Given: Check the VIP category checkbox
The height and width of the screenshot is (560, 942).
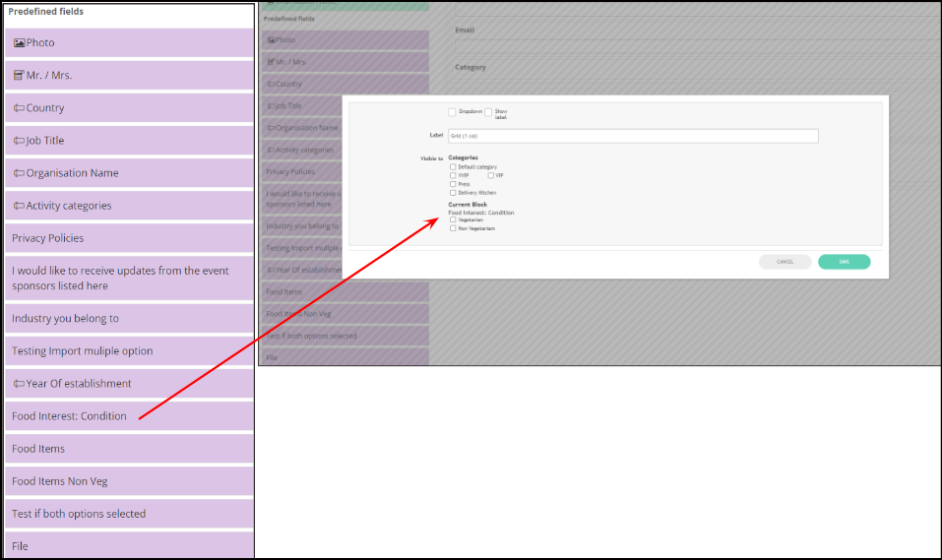Looking at the screenshot, I should [x=491, y=175].
